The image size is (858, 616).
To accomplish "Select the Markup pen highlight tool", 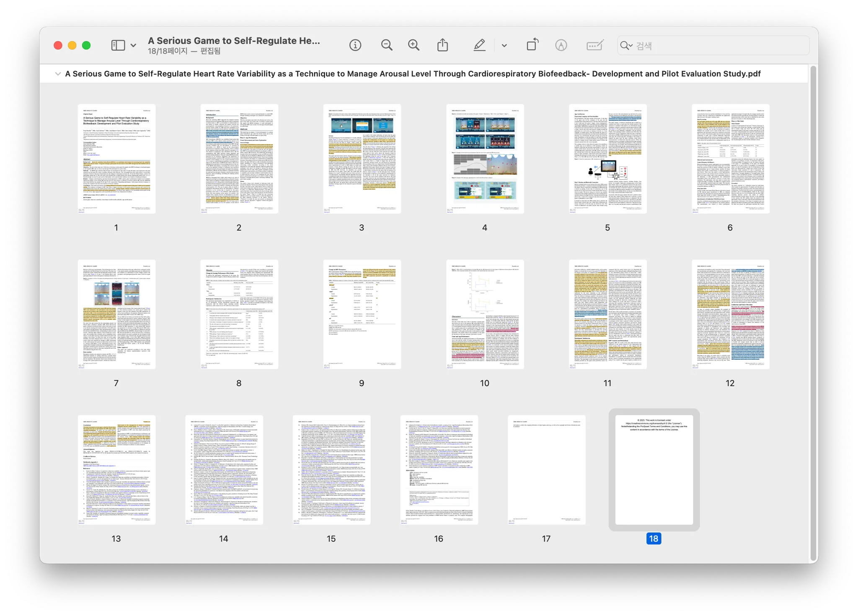I will pyautogui.click(x=479, y=45).
